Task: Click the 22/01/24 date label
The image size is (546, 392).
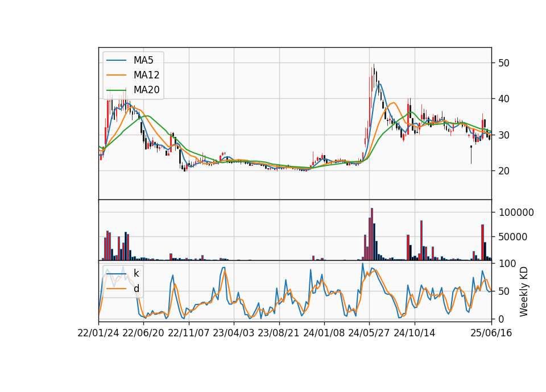Action: coord(98,333)
